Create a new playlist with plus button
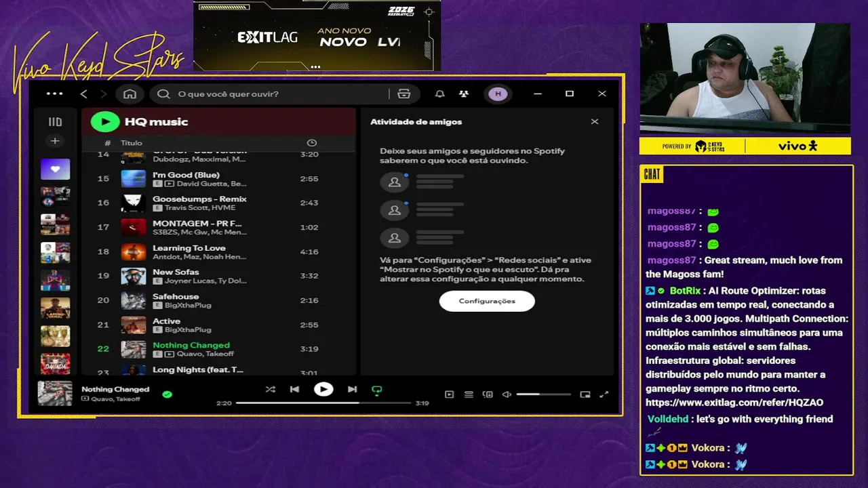This screenshot has height=488, width=868. click(x=55, y=141)
